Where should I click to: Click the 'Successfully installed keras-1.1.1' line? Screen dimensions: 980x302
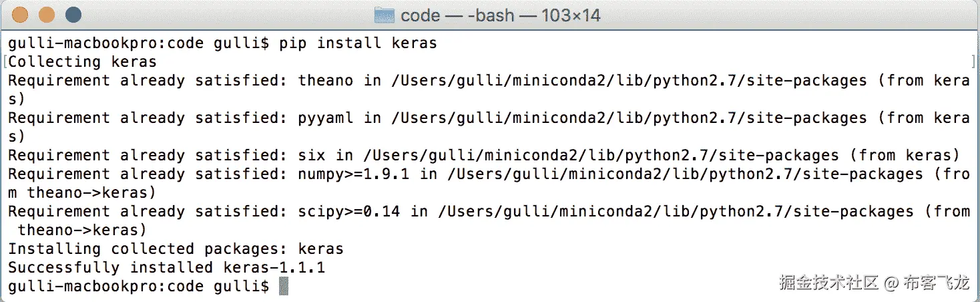pos(166,268)
